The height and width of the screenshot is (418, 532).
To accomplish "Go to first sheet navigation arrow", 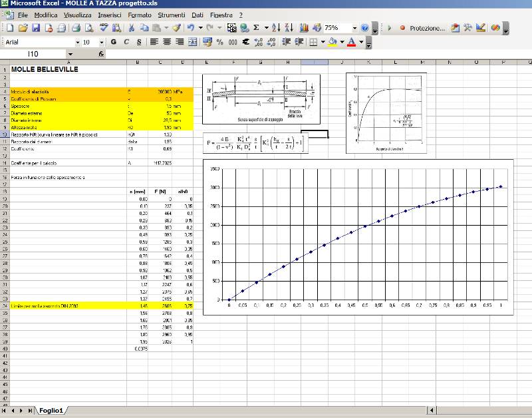I will pos(5,411).
